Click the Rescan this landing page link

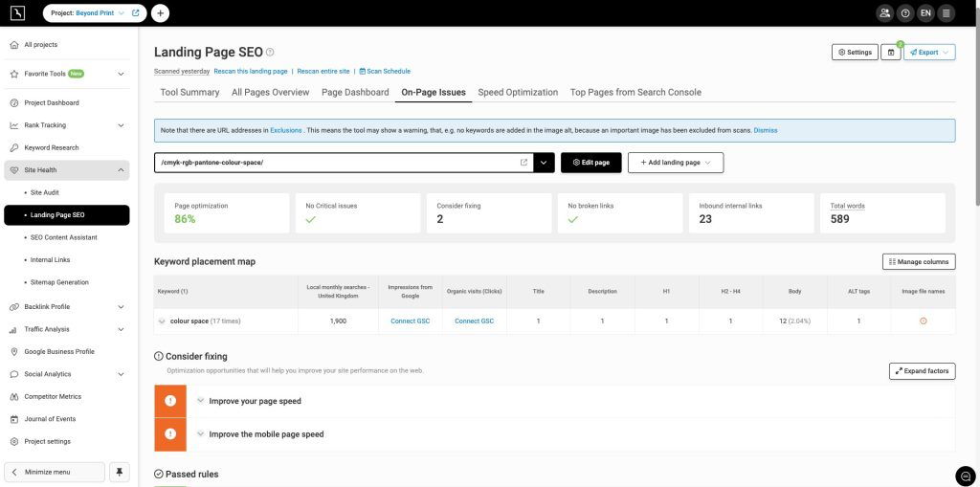[x=251, y=71]
